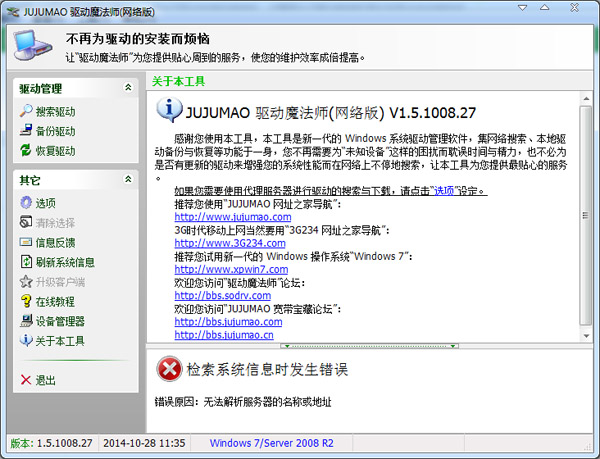This screenshot has height=459, width=600.
Task: Click the 搜索驱动 magnifier icon
Action: (25, 112)
